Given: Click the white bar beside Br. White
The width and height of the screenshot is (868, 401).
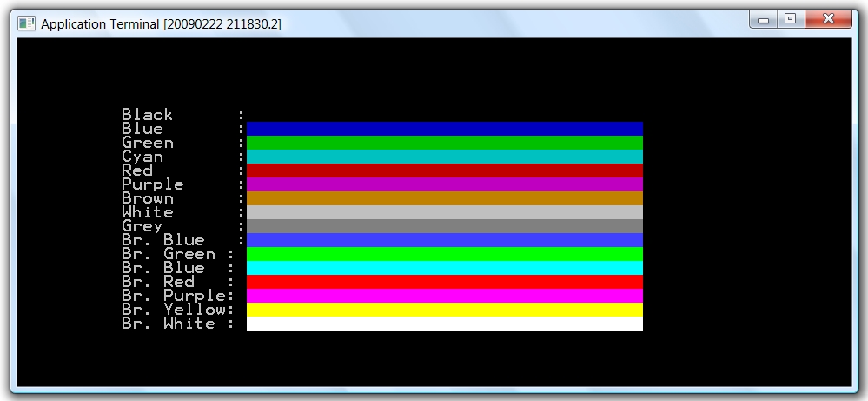Looking at the screenshot, I should pyautogui.click(x=444, y=324).
